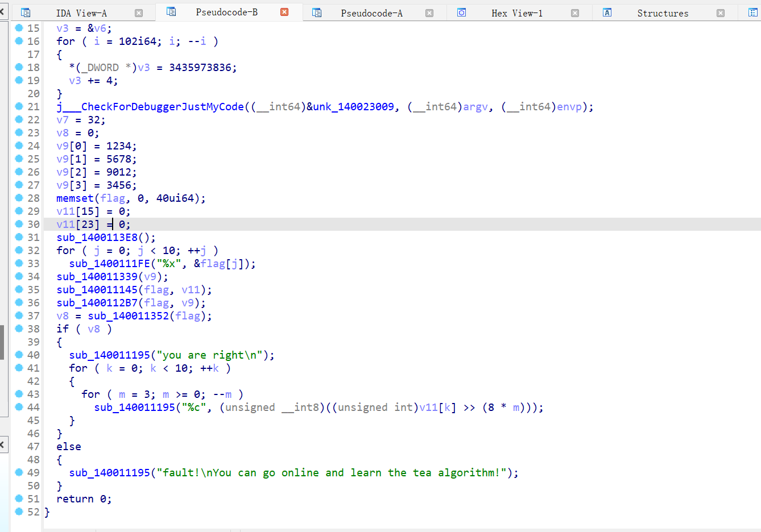
Task: Toggle breakpoint dot on line 31
Action: [19, 237]
